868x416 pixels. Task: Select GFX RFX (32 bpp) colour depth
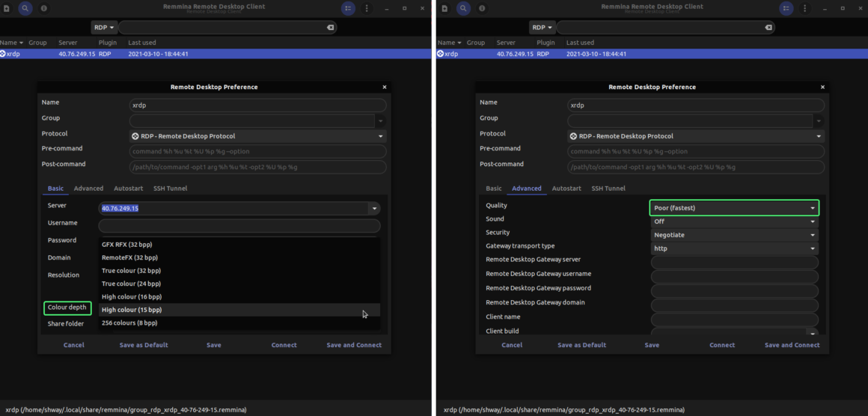click(127, 245)
